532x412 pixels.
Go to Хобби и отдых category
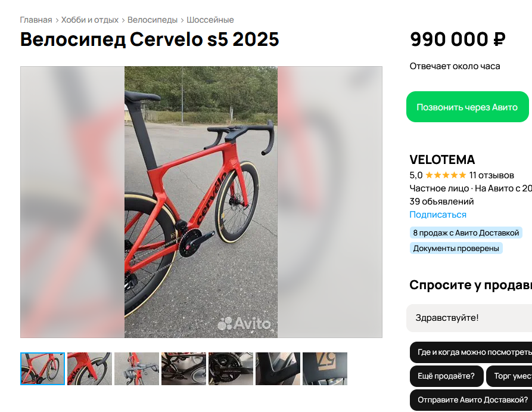click(89, 20)
